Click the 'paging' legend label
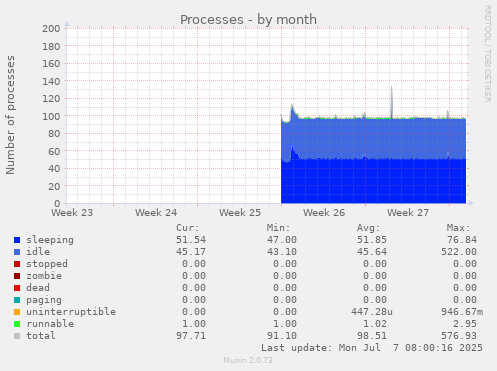The width and height of the screenshot is (497, 371). click(44, 300)
